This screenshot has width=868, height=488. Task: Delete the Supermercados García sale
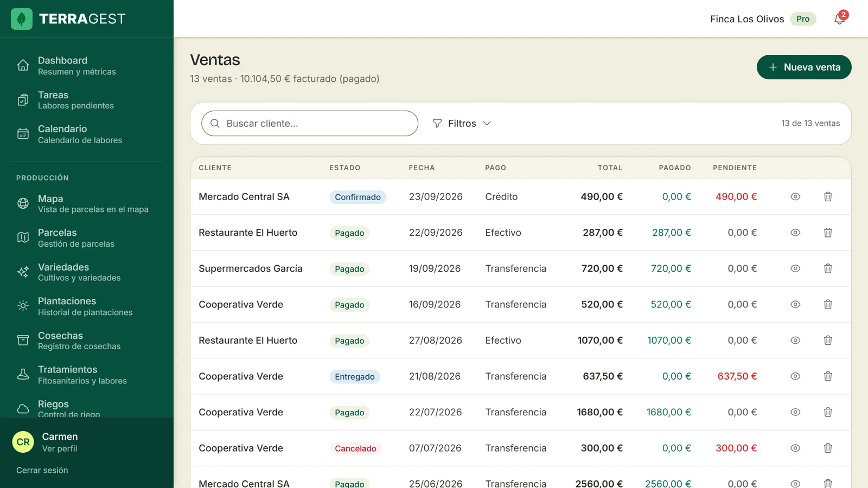(x=828, y=268)
